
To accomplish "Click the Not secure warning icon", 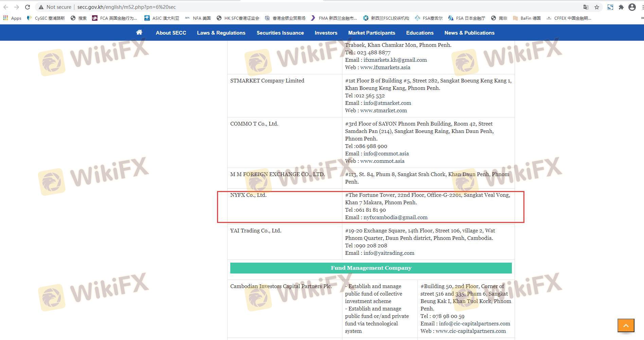I will tap(41, 7).
